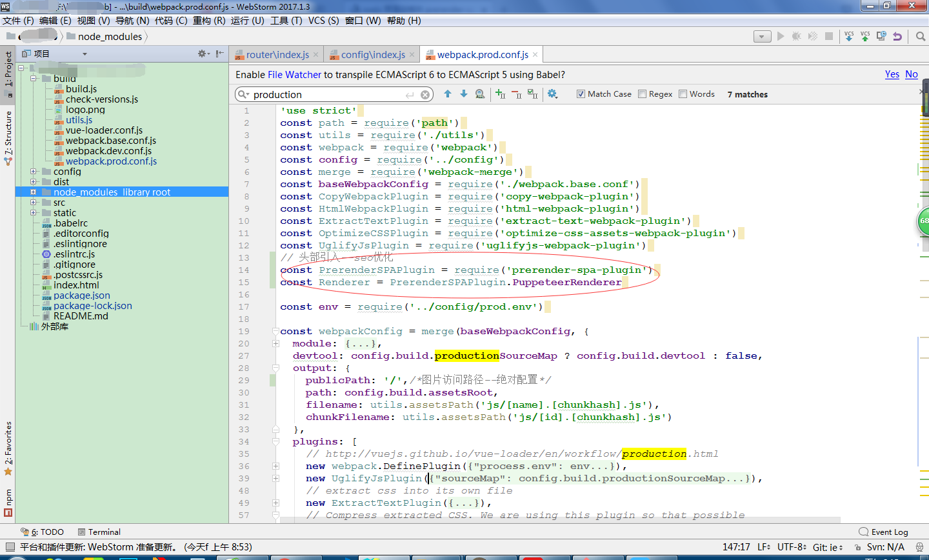The width and height of the screenshot is (929, 560).
Task: Expand the config folder in project tree
Action: [34, 171]
